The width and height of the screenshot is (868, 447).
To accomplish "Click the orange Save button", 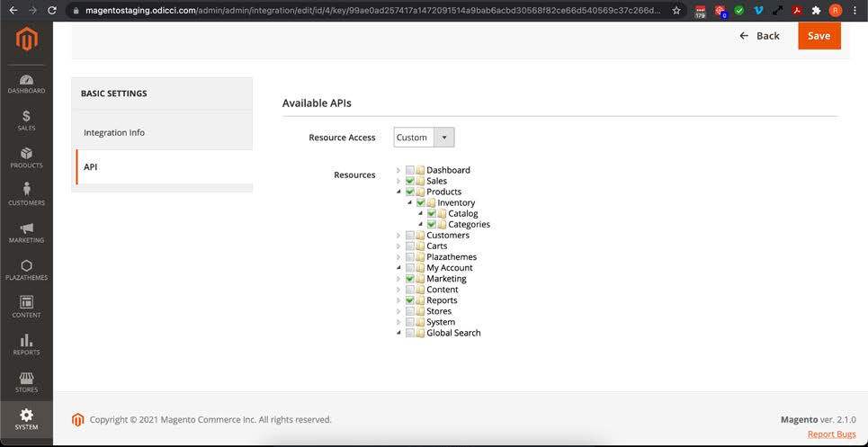I will coord(819,36).
